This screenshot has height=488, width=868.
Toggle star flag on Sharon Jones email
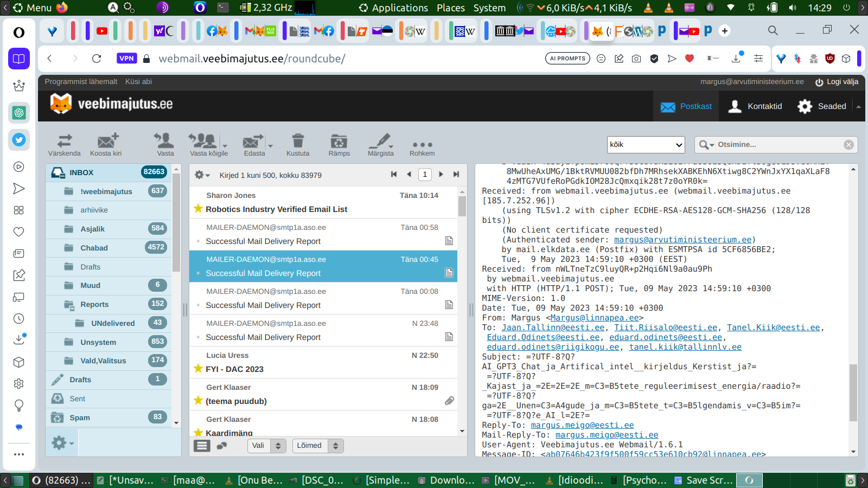pos(198,209)
